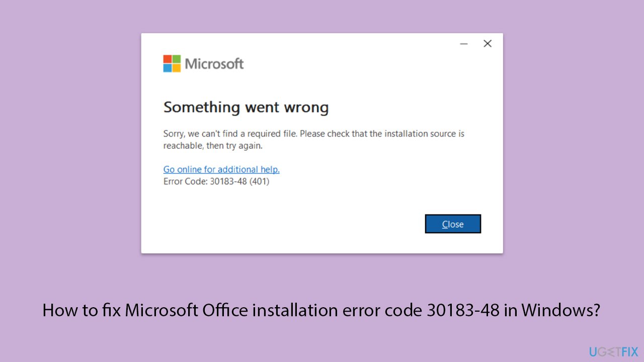The width and height of the screenshot is (644, 362).
Task: Click the X close icon of the dialog
Action: (x=487, y=43)
